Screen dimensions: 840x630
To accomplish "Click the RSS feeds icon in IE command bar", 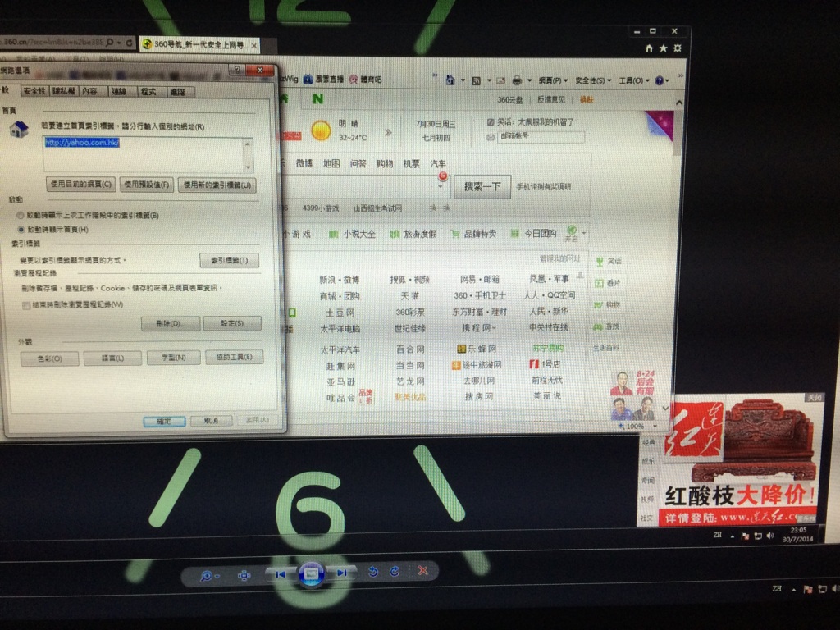I will coord(476,81).
